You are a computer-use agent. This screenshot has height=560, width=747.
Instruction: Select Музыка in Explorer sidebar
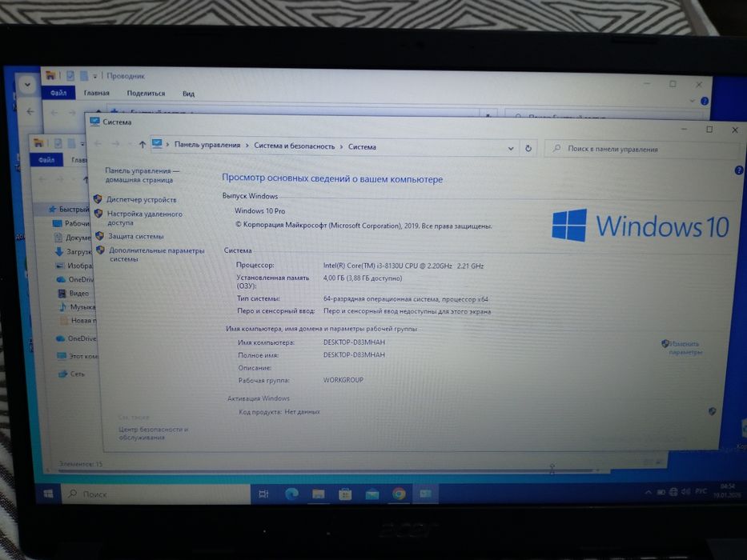pos(77,307)
